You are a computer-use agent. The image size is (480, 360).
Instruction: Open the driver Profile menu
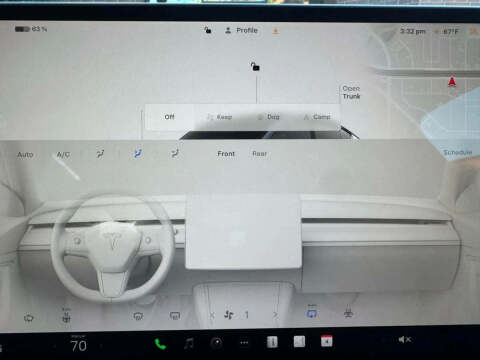242,30
